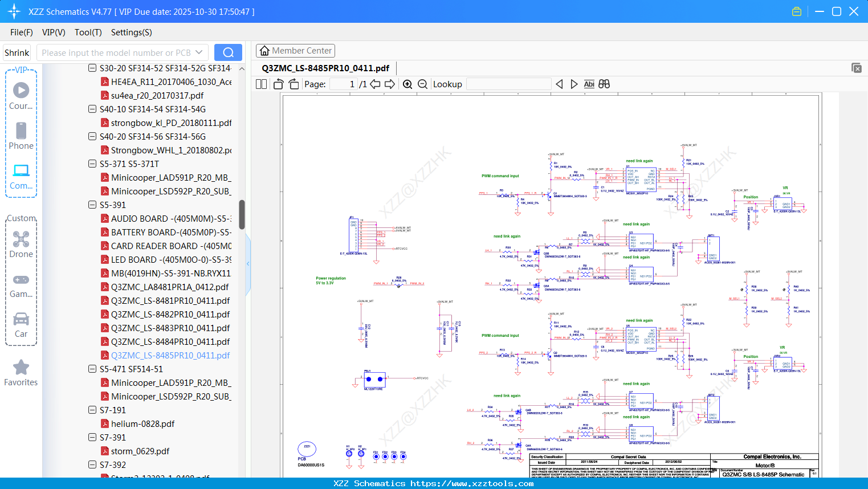Open Favorites from the sidebar

click(21, 373)
